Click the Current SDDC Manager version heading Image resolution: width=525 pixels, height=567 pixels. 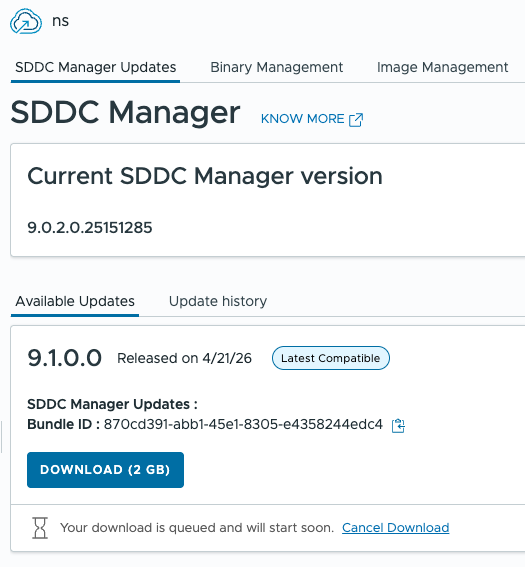[205, 176]
